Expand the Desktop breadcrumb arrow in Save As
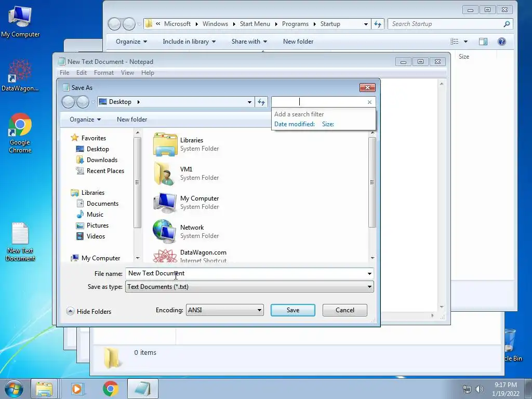 pyautogui.click(x=138, y=102)
